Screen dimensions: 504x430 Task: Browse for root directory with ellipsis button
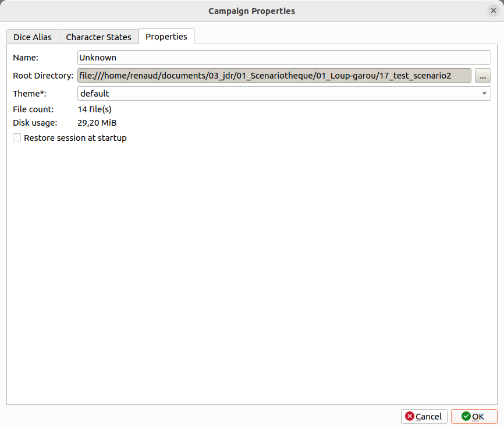coord(482,76)
